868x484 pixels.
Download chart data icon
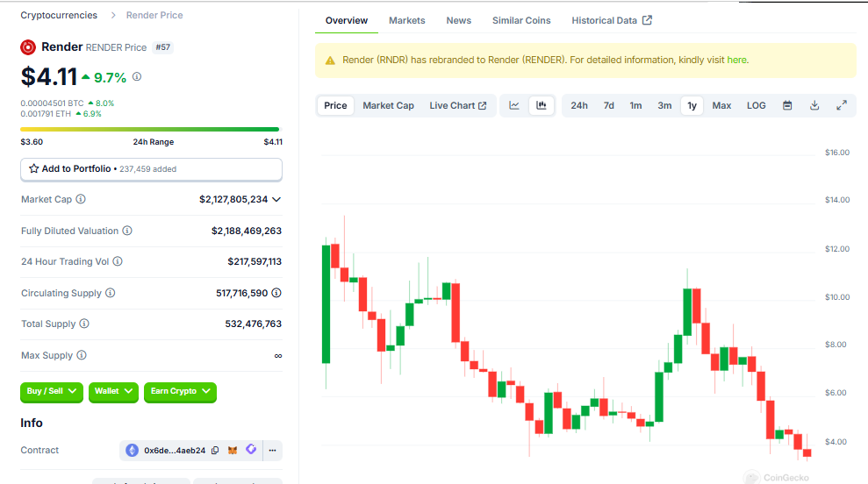[814, 105]
